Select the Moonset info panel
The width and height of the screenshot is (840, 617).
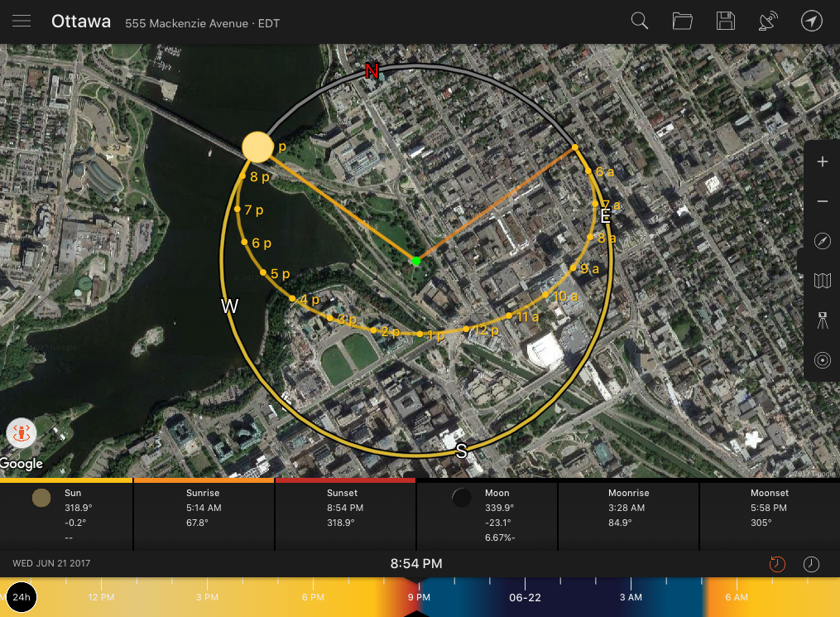point(769,513)
